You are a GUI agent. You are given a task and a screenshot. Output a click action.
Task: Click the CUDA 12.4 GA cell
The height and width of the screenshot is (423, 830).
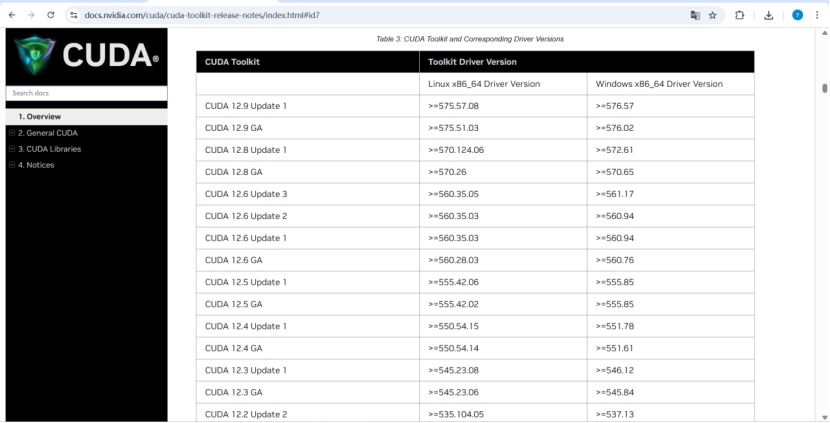308,348
